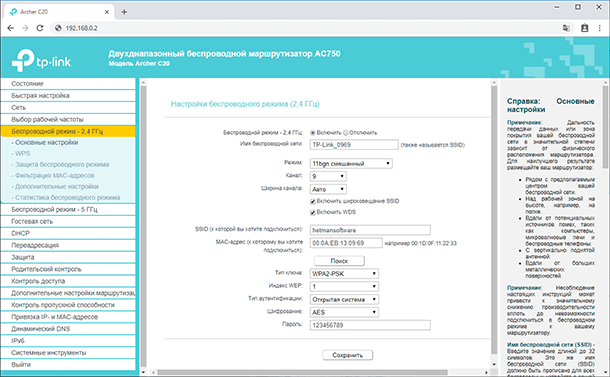Open the Шифрование AES dropdown
Viewport: 610px width, 377px height.
(x=344, y=312)
